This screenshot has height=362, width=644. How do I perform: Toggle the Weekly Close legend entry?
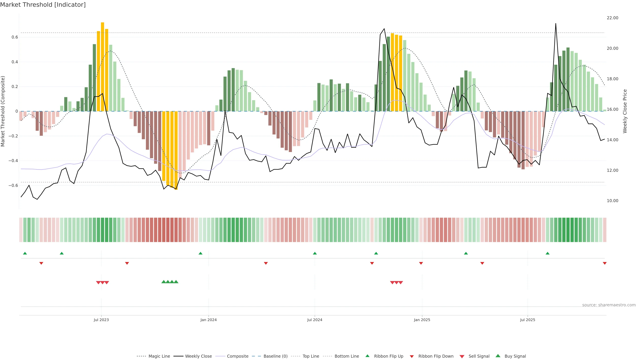[x=198, y=356]
